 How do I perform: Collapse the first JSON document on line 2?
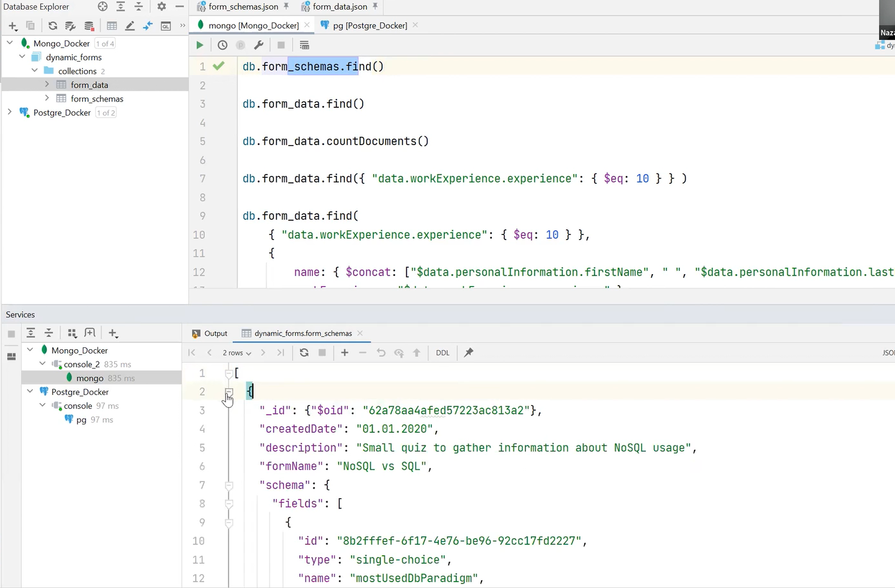pyautogui.click(x=229, y=392)
